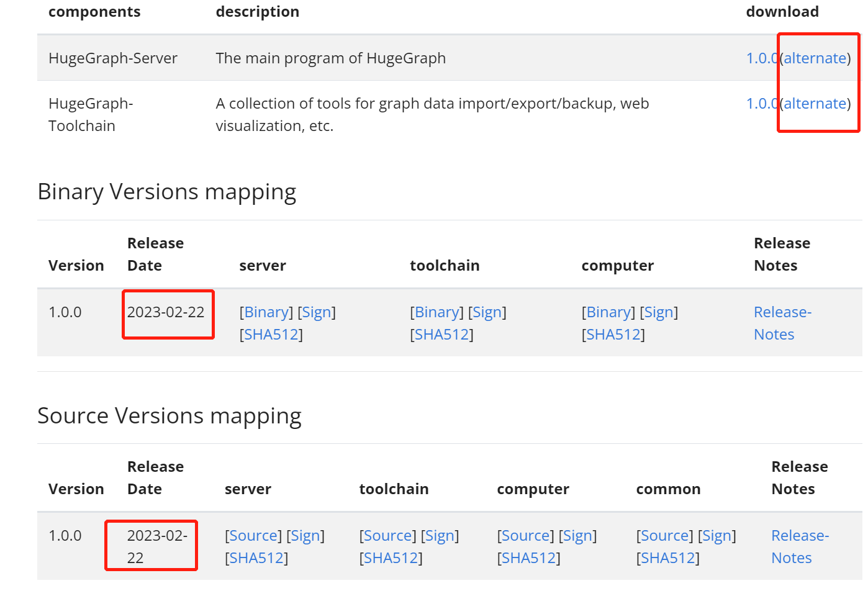Open the alternate download link for HugeGraph-Toolchain

point(815,103)
